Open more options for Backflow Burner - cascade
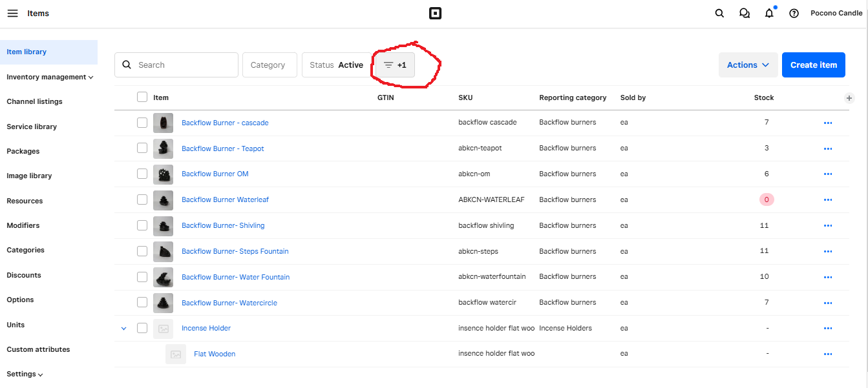This screenshot has width=868, height=388. pos(828,123)
